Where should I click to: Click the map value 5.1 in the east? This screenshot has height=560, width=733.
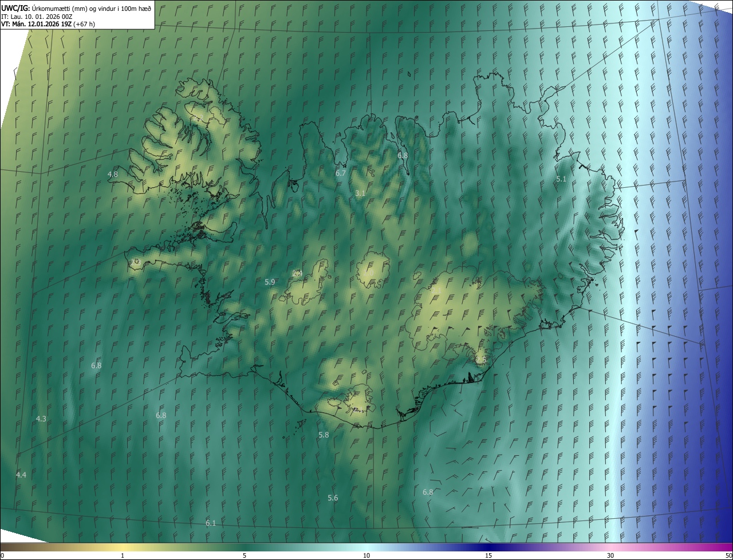pos(561,179)
